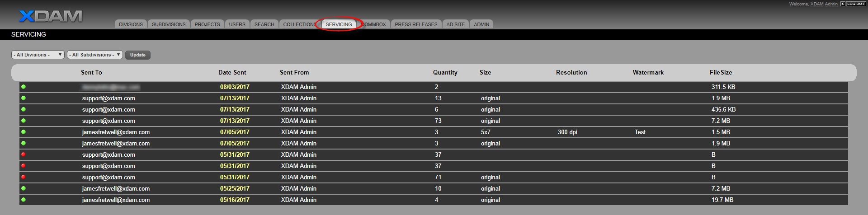Click green status dot on 5x7 size row
Viewport: 868px width, 215px height.
tap(24, 132)
